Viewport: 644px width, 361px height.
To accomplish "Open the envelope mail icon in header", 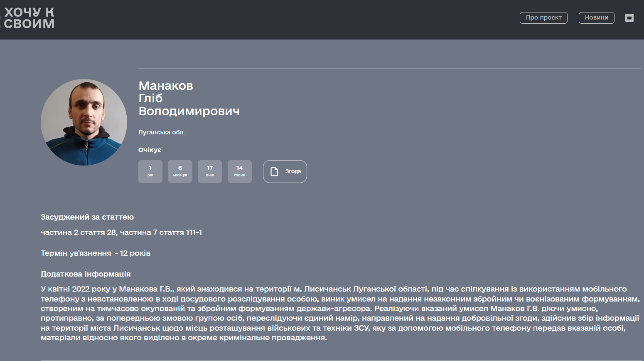I will point(629,18).
